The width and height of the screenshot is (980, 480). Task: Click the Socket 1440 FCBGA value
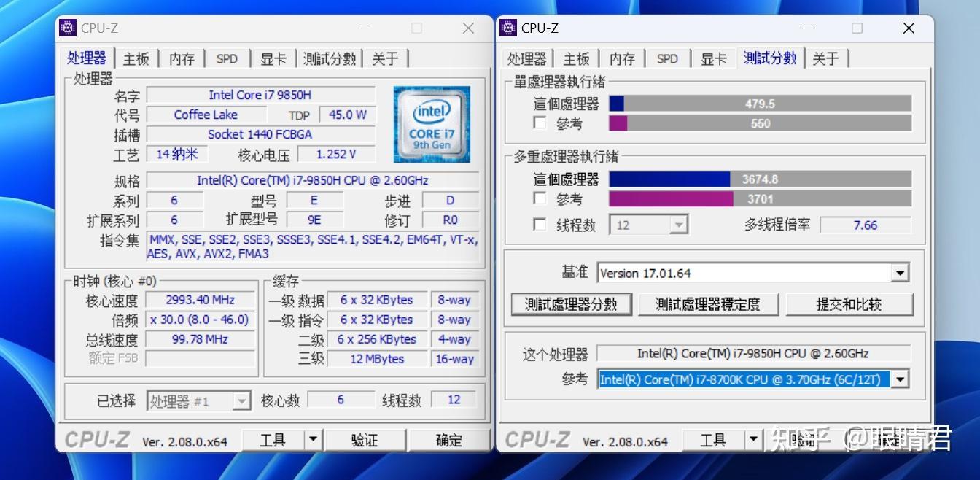click(261, 134)
